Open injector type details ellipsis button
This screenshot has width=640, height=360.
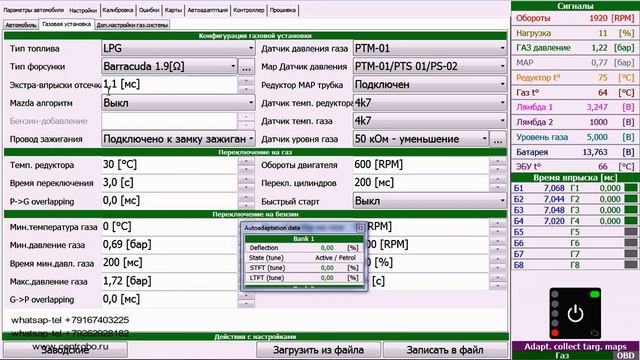click(246, 67)
